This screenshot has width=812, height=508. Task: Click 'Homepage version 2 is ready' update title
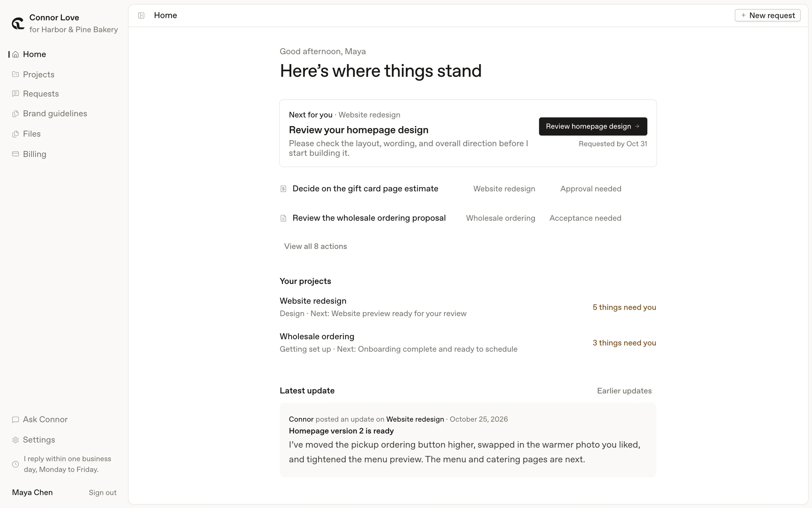click(x=341, y=431)
